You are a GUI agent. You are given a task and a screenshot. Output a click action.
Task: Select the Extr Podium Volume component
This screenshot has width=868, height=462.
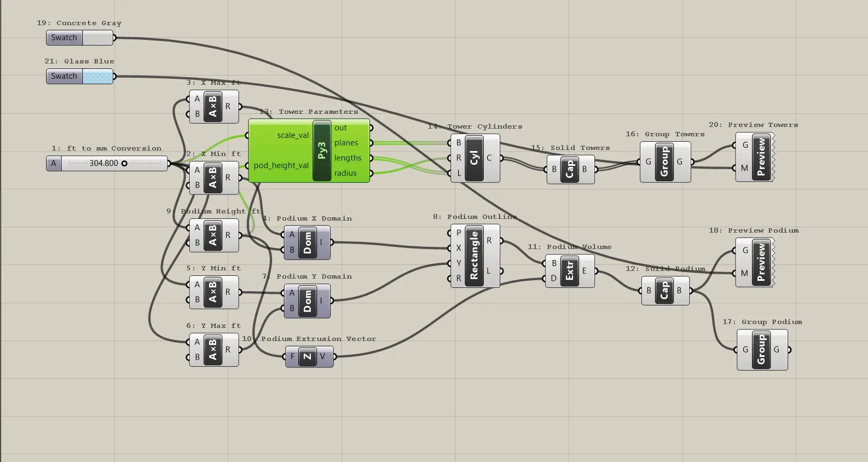coord(569,270)
